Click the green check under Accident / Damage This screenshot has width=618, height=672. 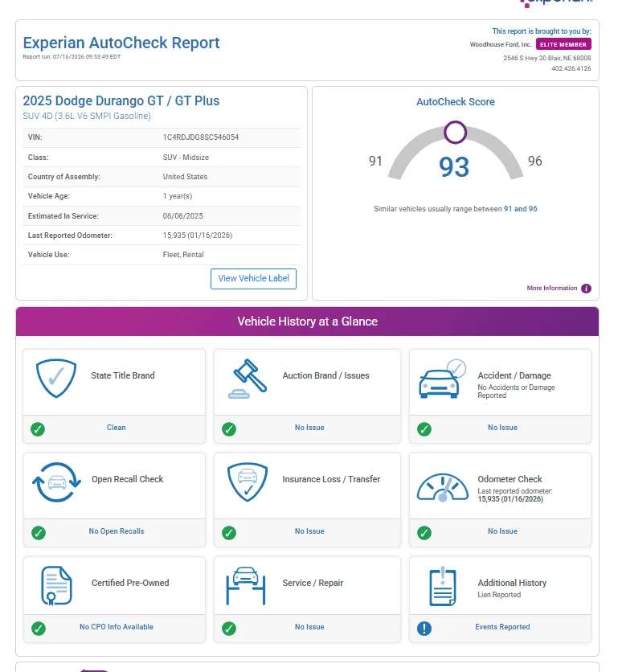(424, 429)
